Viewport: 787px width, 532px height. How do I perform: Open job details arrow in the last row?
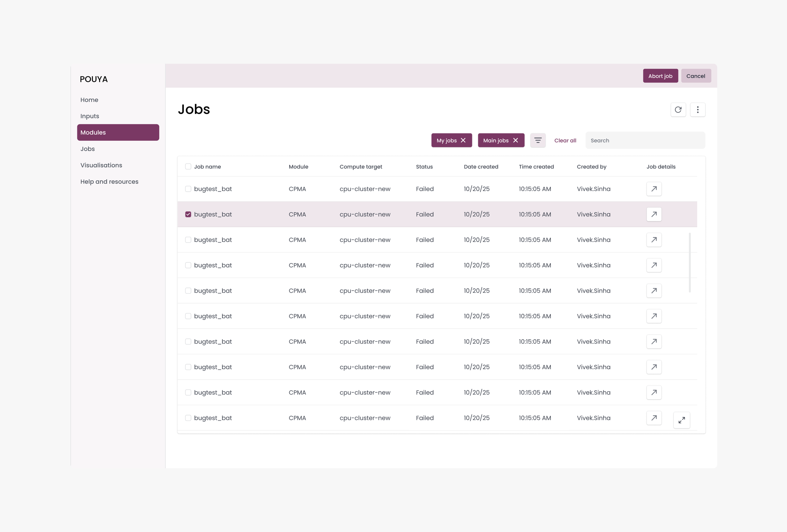click(x=654, y=418)
